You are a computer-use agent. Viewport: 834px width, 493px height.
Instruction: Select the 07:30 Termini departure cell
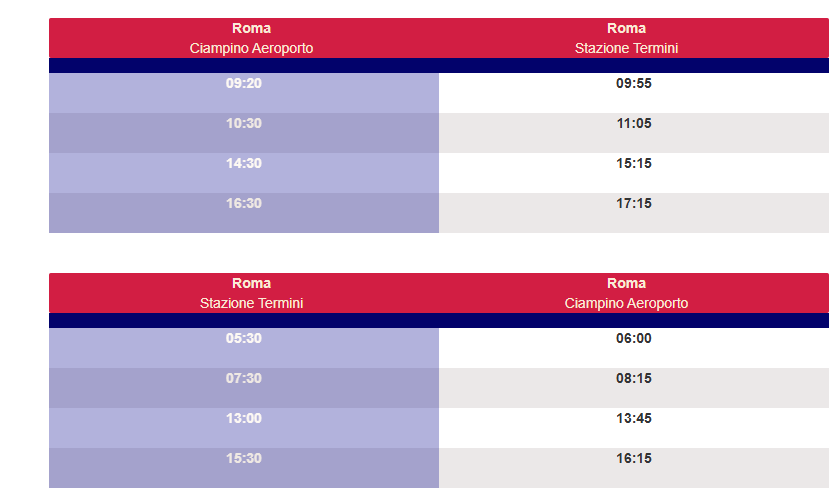(x=244, y=388)
